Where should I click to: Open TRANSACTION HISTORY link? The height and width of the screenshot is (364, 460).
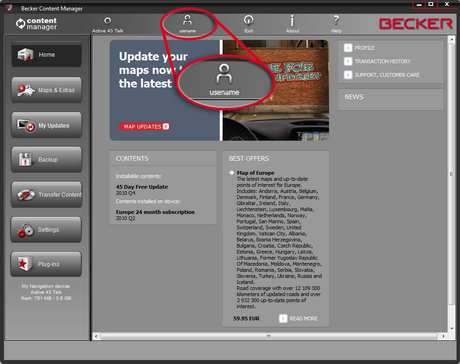tap(377, 61)
